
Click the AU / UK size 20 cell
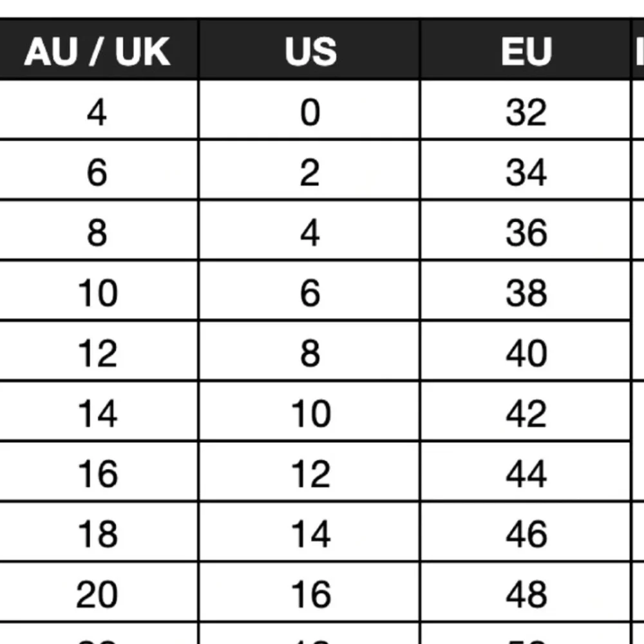97,592
